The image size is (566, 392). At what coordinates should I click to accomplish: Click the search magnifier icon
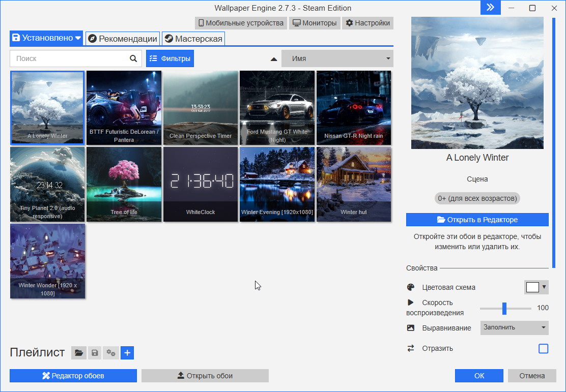[133, 58]
